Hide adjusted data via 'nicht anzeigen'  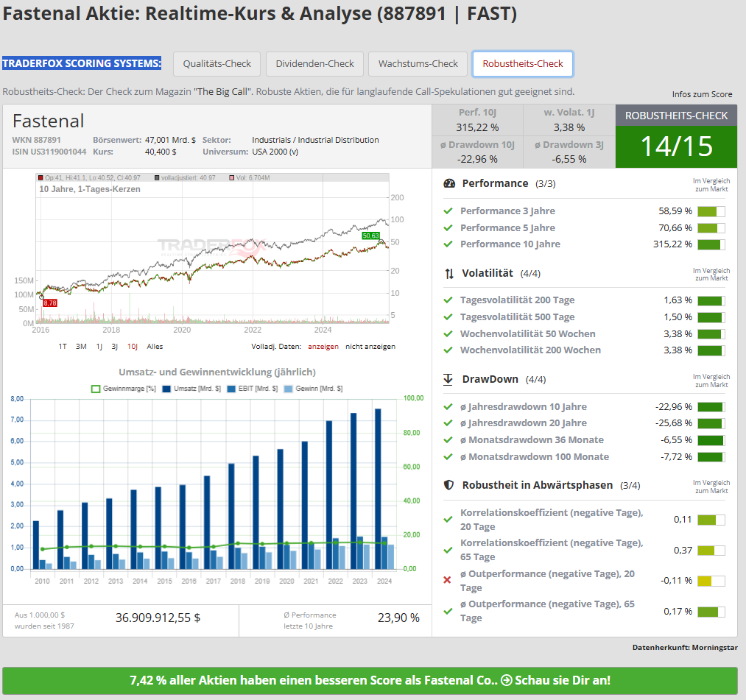tap(370, 346)
